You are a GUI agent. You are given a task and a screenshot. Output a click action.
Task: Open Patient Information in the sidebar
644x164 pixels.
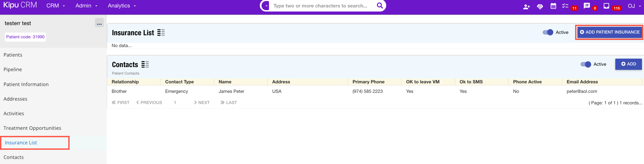[x=26, y=84]
